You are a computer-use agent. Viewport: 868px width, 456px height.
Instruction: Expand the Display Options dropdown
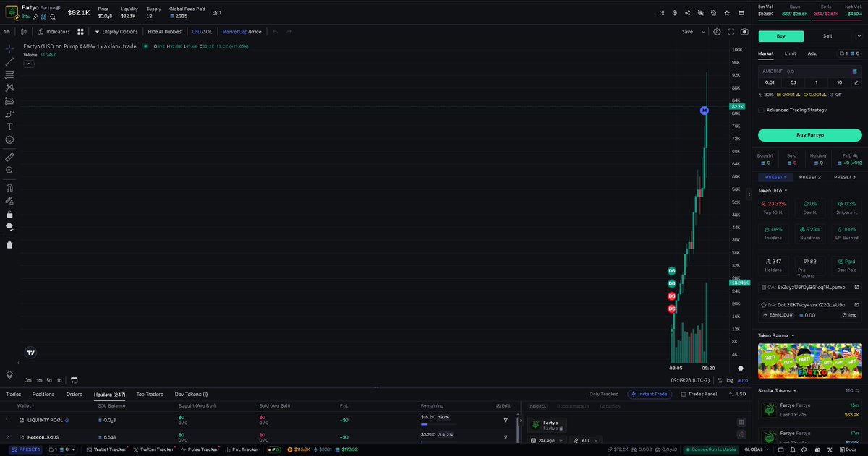[x=116, y=32]
